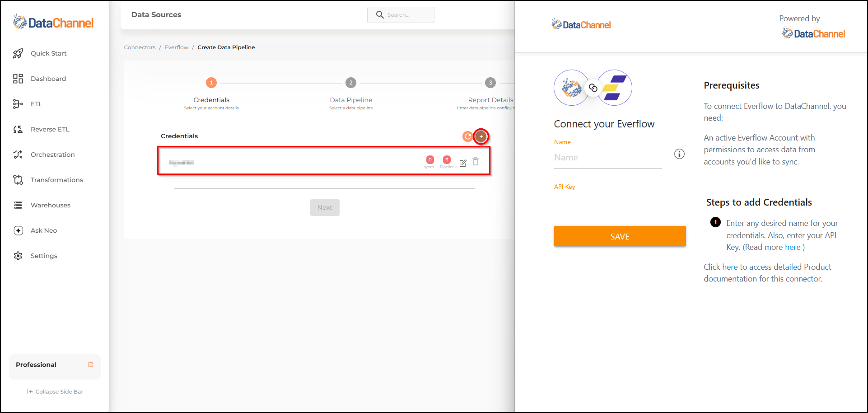
Task: Click the 'Create Data Pipeline' breadcrumb text
Action: [226, 47]
